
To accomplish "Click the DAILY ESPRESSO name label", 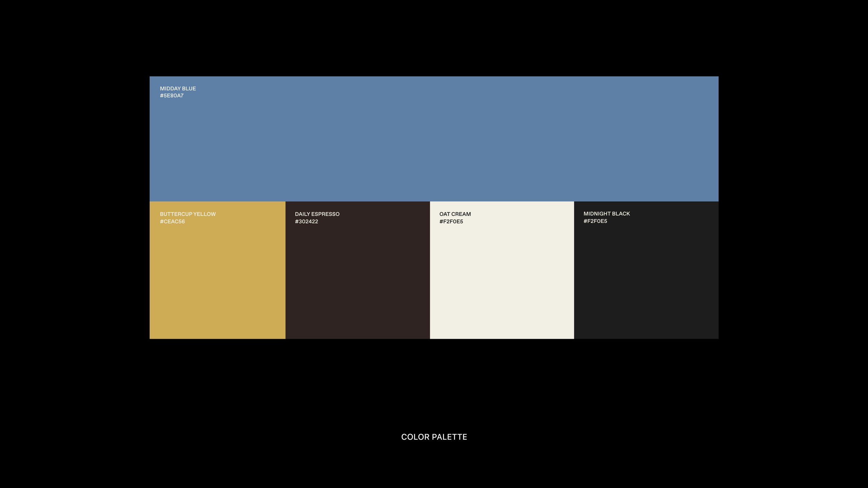I will pyautogui.click(x=317, y=214).
